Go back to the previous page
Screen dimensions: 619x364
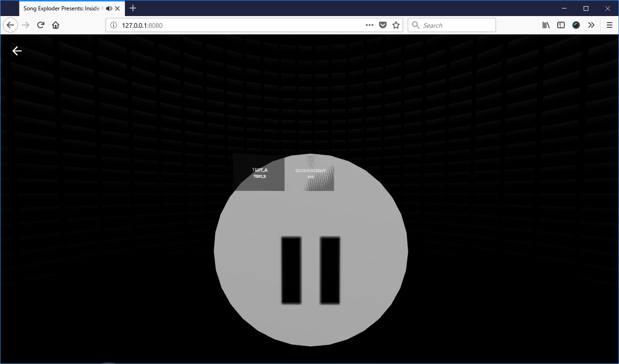coord(10,25)
